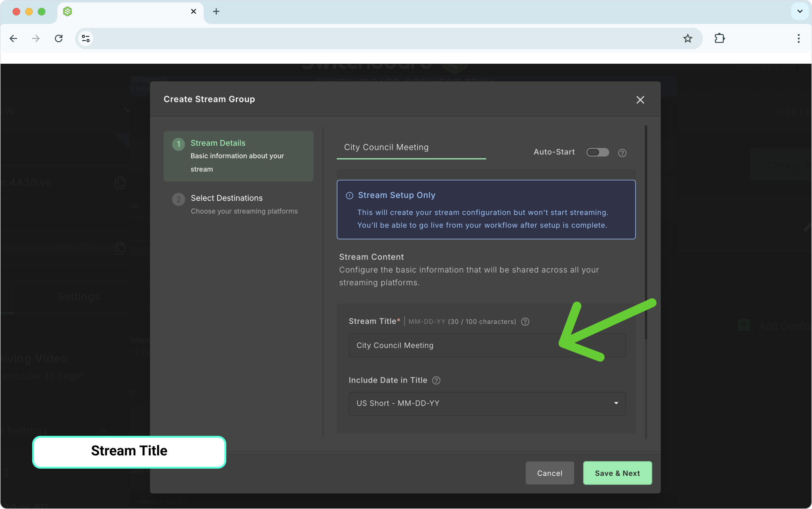Toggle the Auto-Start switch
Image resolution: width=812 pixels, height=509 pixels.
[x=597, y=152]
